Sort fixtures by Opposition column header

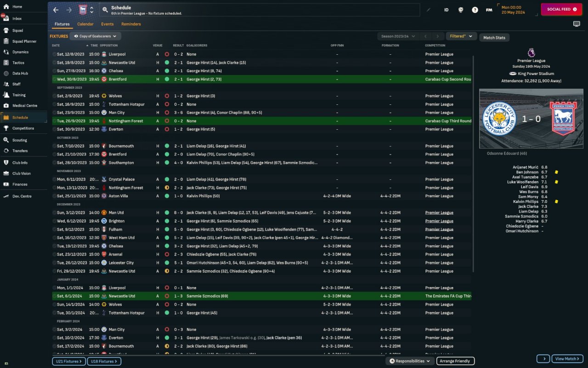(x=109, y=46)
